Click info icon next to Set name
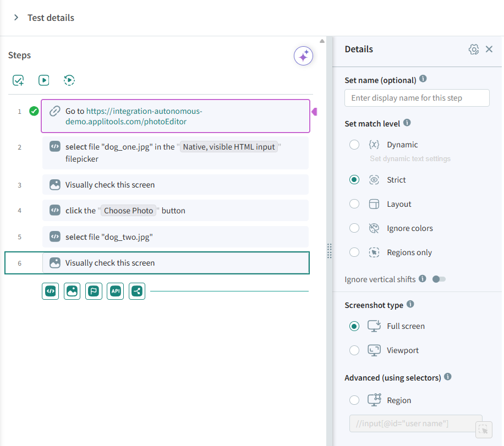Image resolution: width=504 pixels, height=446 pixels. [x=423, y=79]
